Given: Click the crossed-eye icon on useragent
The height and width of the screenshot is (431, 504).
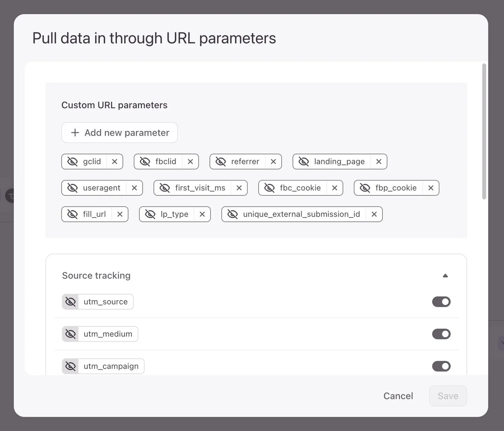Looking at the screenshot, I should pyautogui.click(x=72, y=188).
